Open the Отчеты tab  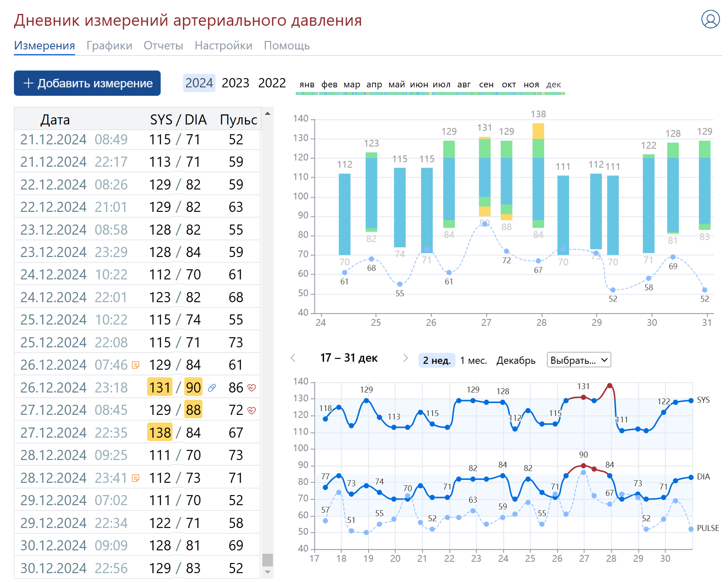[163, 46]
